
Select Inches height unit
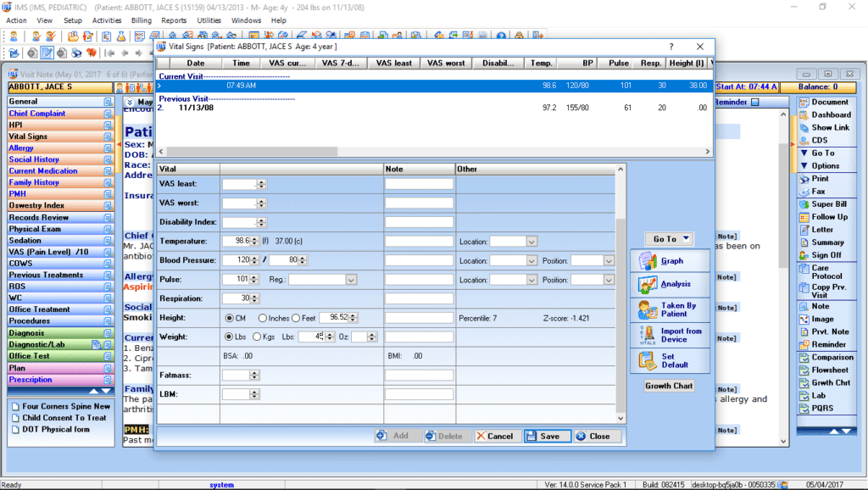[263, 318]
